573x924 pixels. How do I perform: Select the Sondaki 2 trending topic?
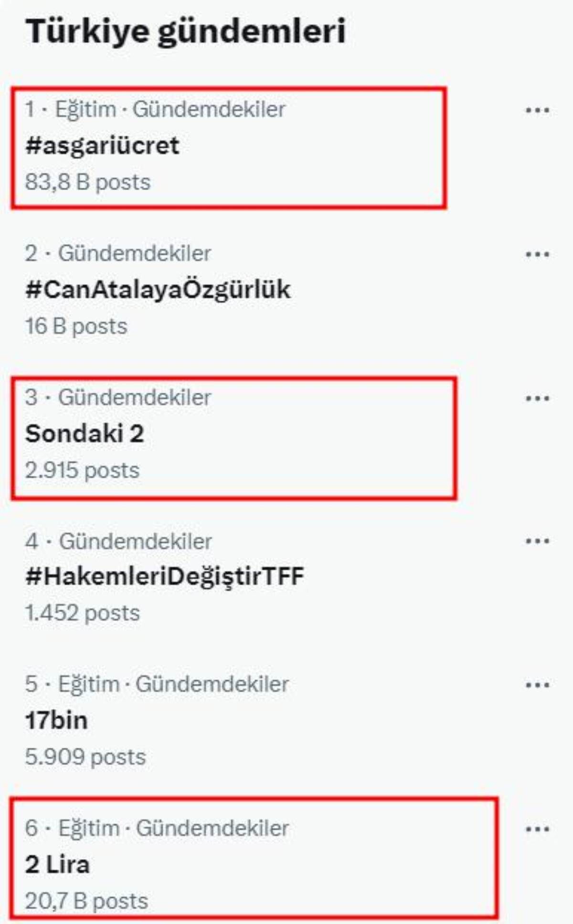(x=85, y=434)
